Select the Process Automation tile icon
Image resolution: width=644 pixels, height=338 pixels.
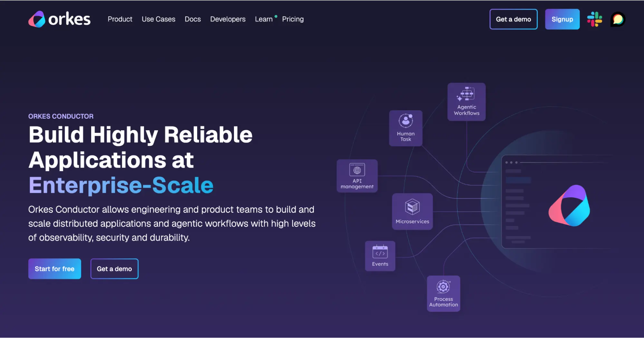pyautogui.click(x=443, y=286)
